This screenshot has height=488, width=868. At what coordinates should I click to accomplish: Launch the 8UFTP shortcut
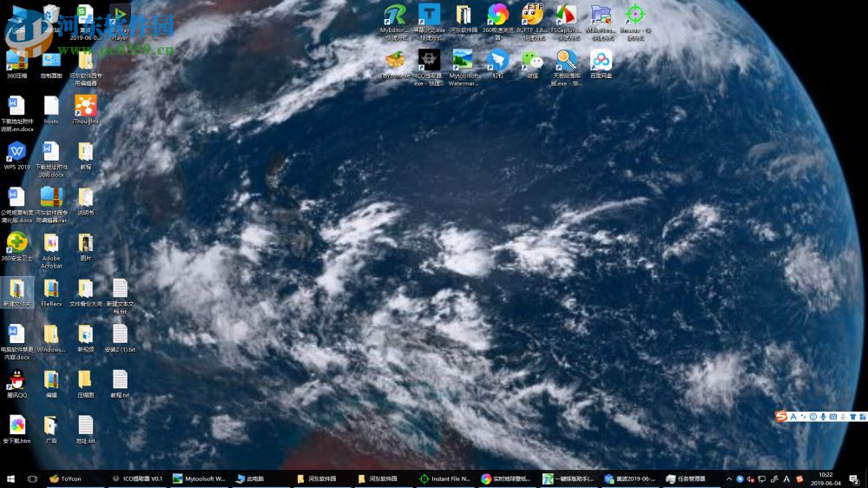pos(532,23)
